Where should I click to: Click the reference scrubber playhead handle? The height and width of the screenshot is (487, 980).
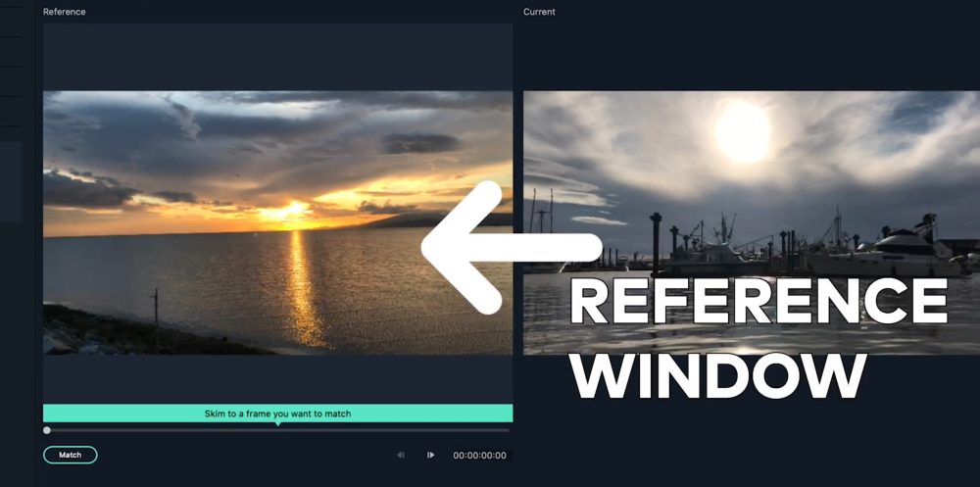click(x=47, y=430)
